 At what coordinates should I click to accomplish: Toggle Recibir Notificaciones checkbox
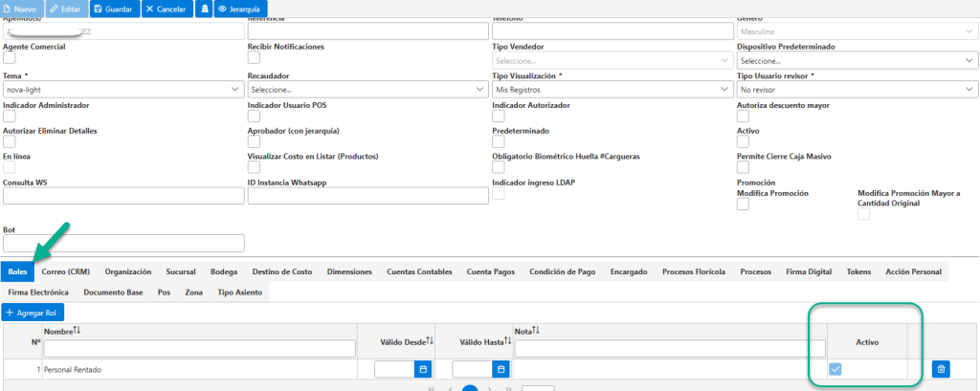(254, 57)
